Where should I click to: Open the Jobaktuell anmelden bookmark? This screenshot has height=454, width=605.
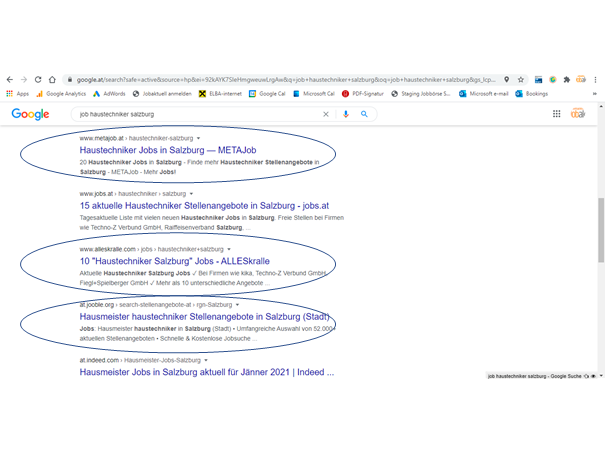tap(162, 94)
